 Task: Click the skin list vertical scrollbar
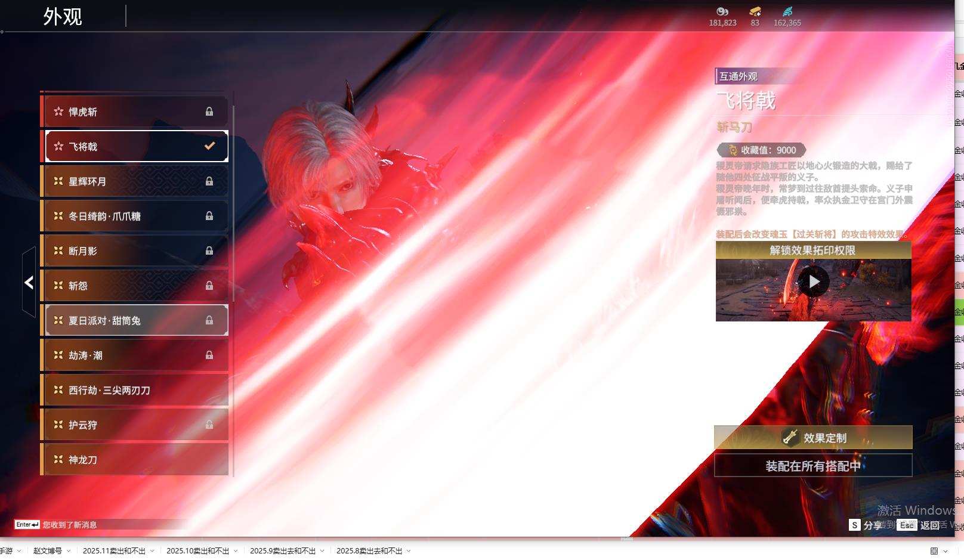click(x=233, y=203)
